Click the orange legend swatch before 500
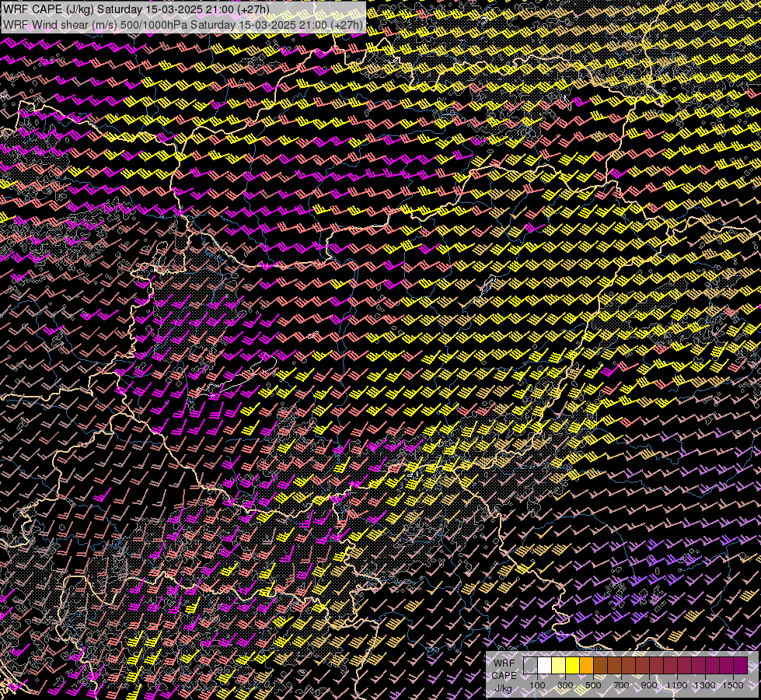Image resolution: width=761 pixels, height=700 pixels. [x=586, y=666]
